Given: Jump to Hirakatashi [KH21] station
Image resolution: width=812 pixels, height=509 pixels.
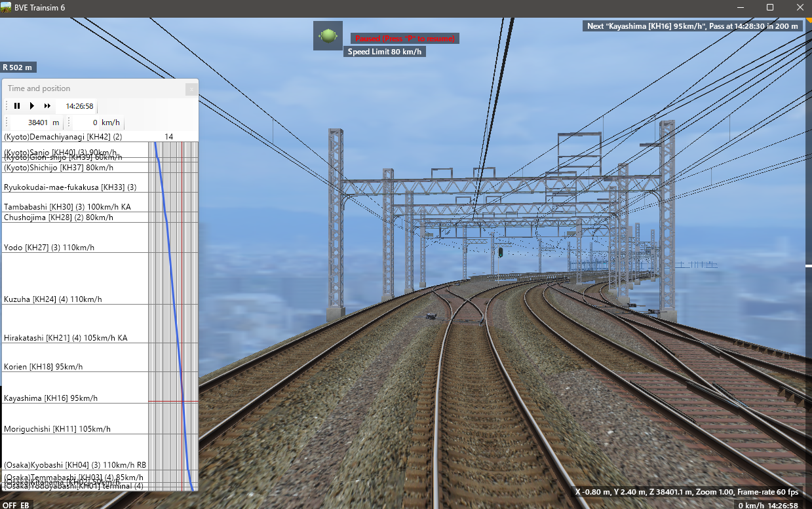Looking at the screenshot, I should pos(66,338).
